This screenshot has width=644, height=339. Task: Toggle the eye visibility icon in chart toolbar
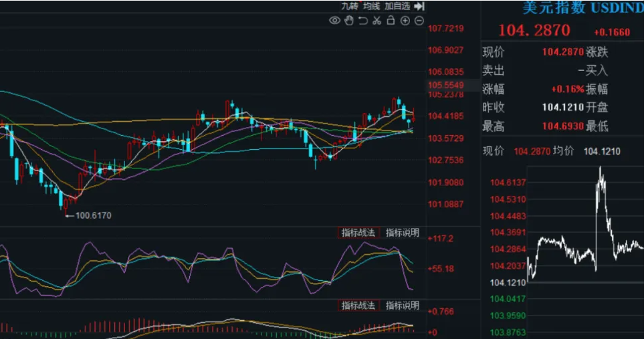click(335, 21)
